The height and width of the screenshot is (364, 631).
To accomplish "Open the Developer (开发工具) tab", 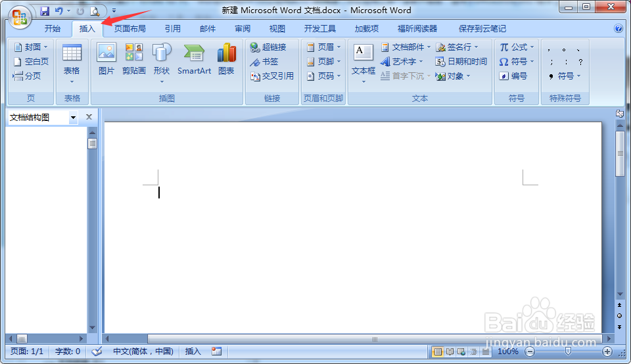I will click(x=320, y=28).
